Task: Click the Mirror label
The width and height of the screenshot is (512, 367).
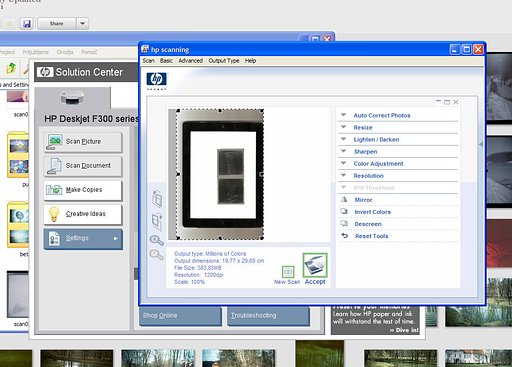Action: click(363, 200)
